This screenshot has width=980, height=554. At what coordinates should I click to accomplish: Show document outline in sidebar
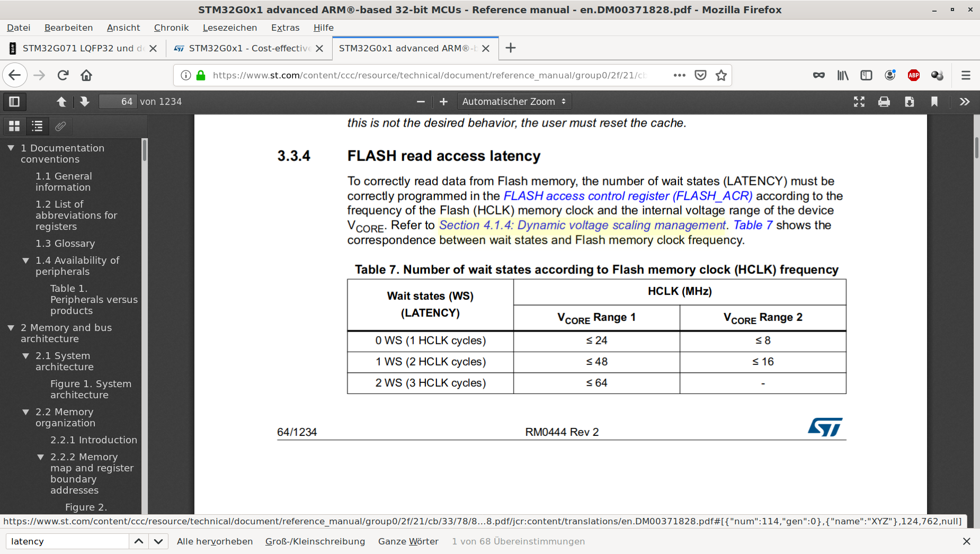(x=37, y=126)
